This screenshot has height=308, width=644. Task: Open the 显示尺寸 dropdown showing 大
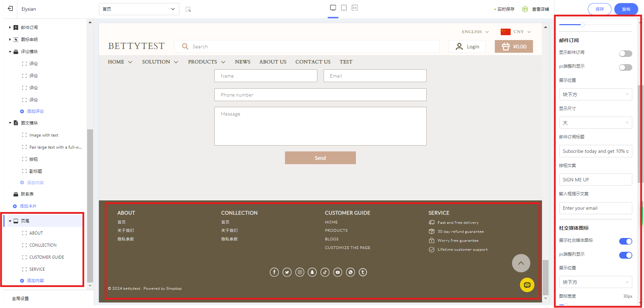tap(595, 123)
